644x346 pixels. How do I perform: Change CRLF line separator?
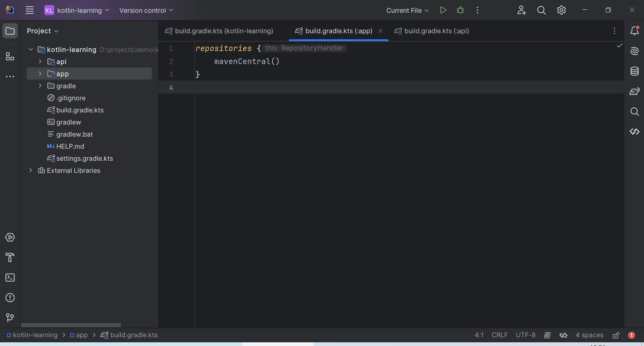(x=499, y=335)
